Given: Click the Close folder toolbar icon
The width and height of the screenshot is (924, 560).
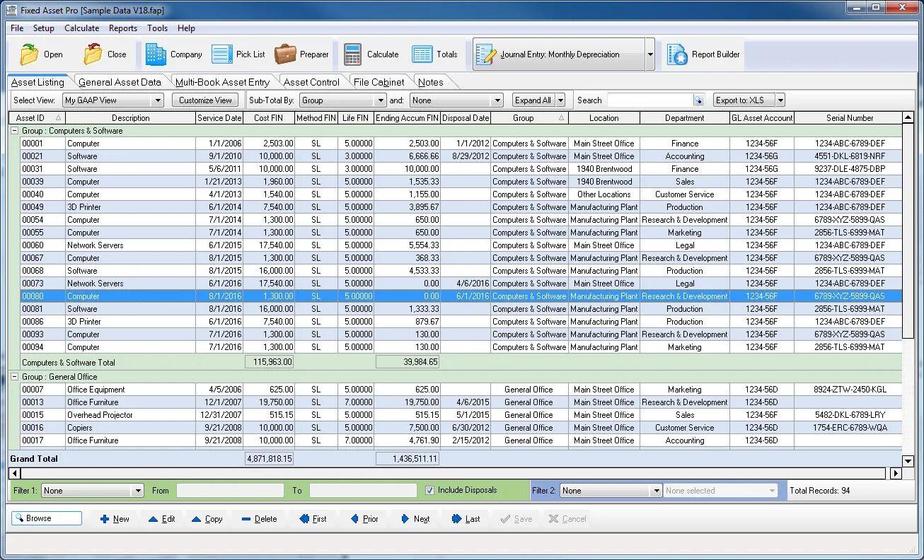Looking at the screenshot, I should click(x=93, y=54).
